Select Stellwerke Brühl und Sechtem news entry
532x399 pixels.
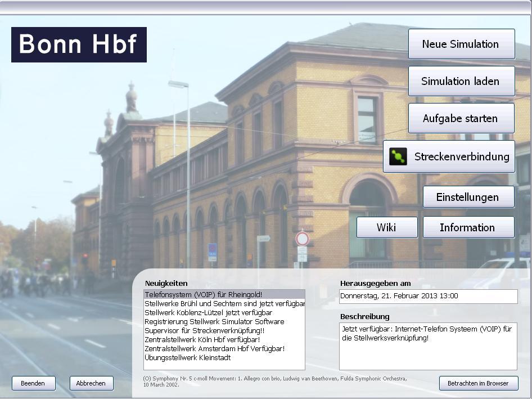click(x=224, y=303)
